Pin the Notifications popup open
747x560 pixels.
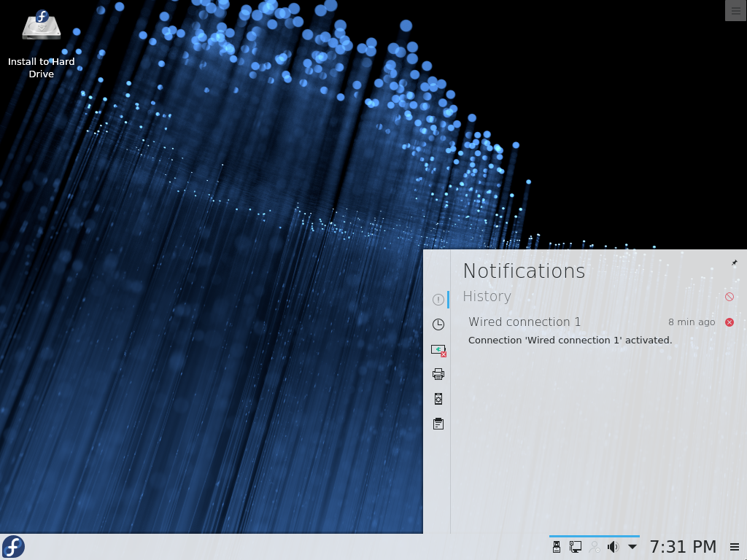tap(734, 262)
